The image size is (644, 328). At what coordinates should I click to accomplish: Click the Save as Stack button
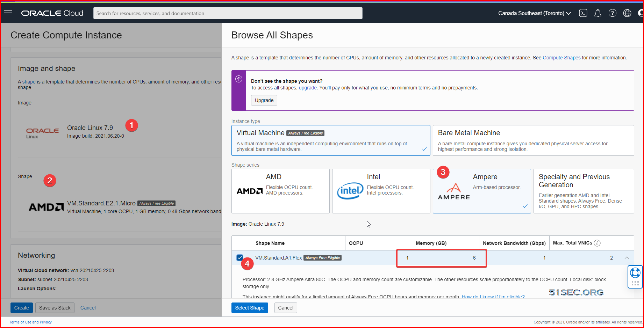(x=55, y=308)
